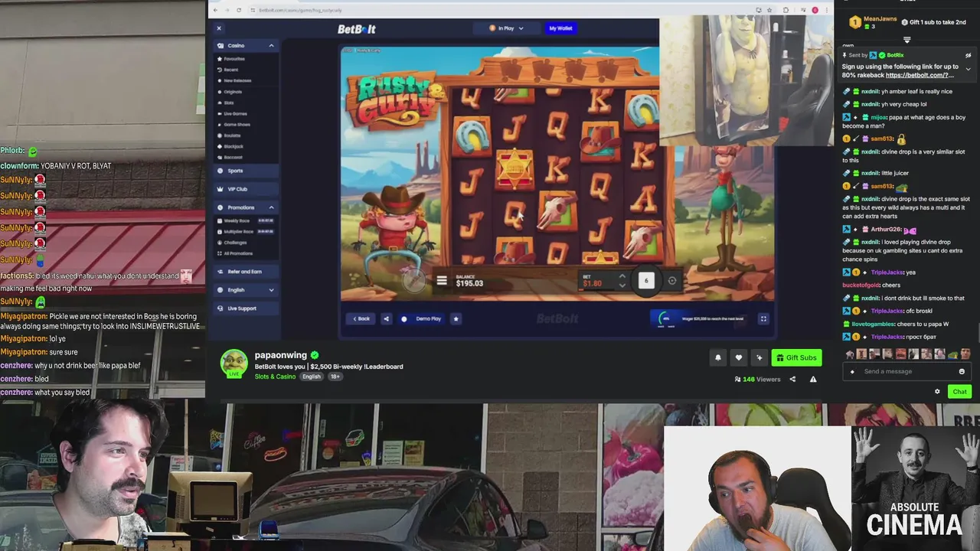Go to Sports section
The image size is (980, 551).
[246, 171]
